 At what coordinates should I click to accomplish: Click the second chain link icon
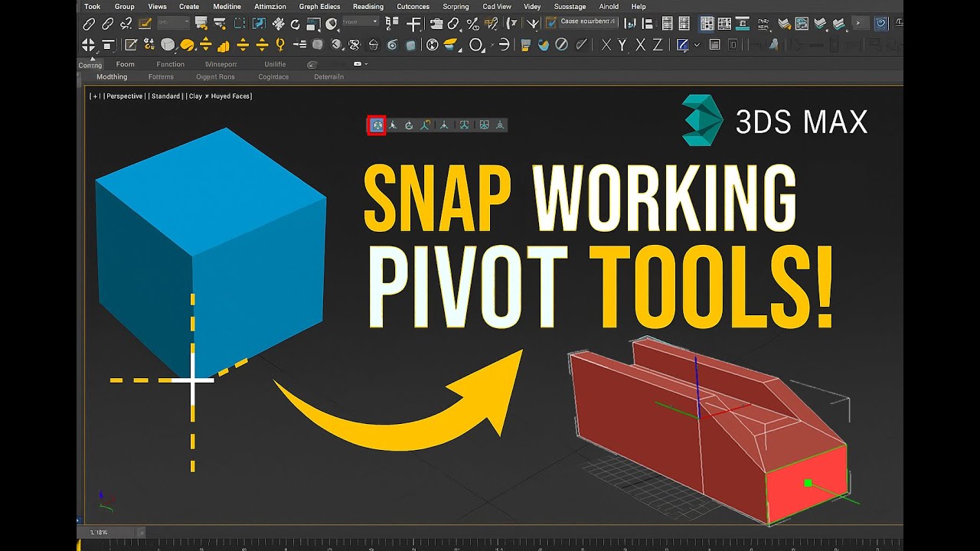108,24
